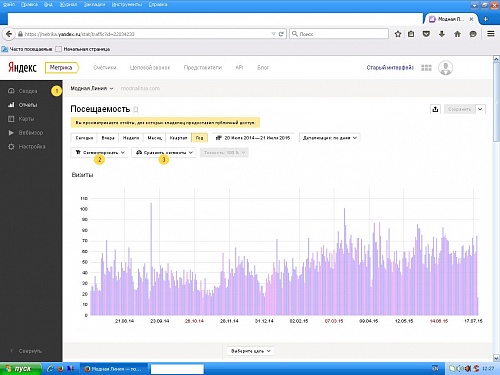
Task: Open the Файл menu
Action: click(9, 4)
